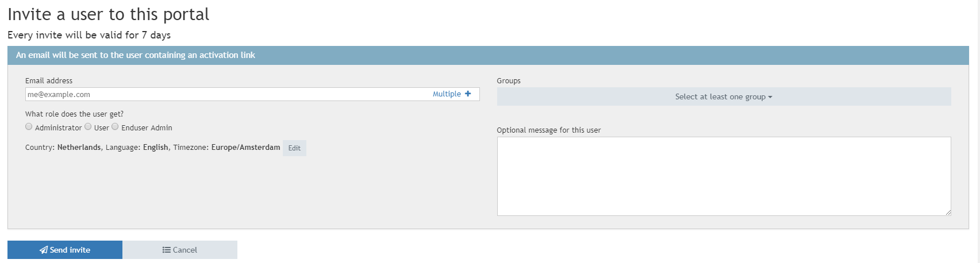Screen dimensions: 980x263
Task: Grab the resize handle of the message box
Action: click(948, 212)
